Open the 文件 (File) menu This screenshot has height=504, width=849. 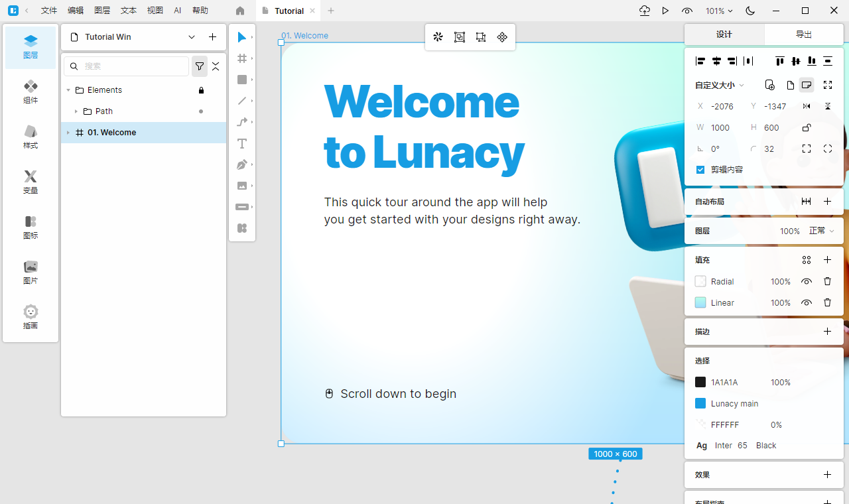48,10
